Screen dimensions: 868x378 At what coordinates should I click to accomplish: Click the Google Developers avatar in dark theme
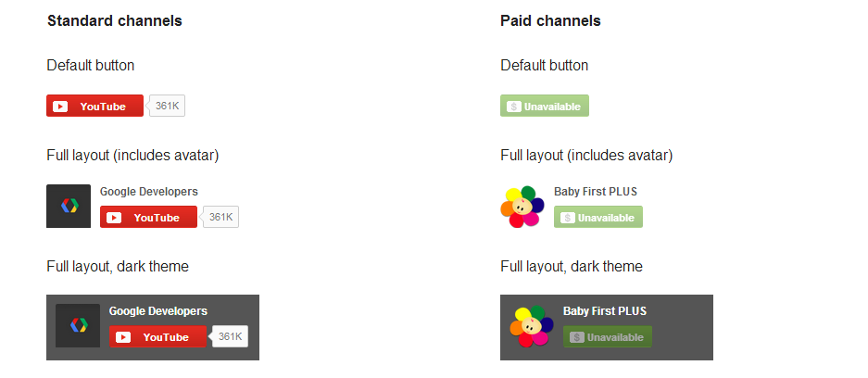pos(78,325)
